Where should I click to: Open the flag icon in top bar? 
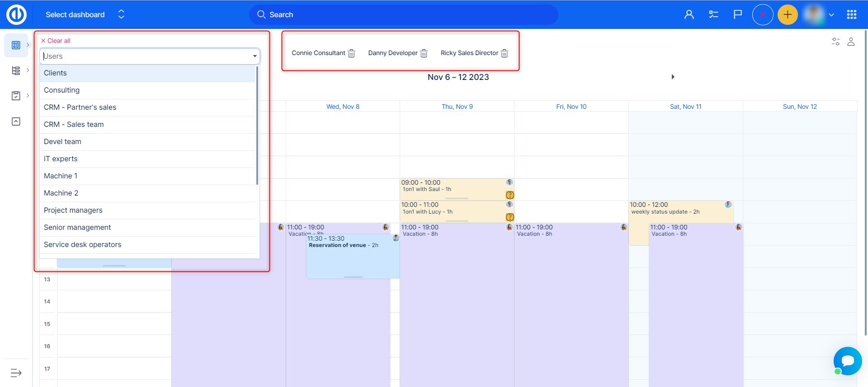(737, 14)
